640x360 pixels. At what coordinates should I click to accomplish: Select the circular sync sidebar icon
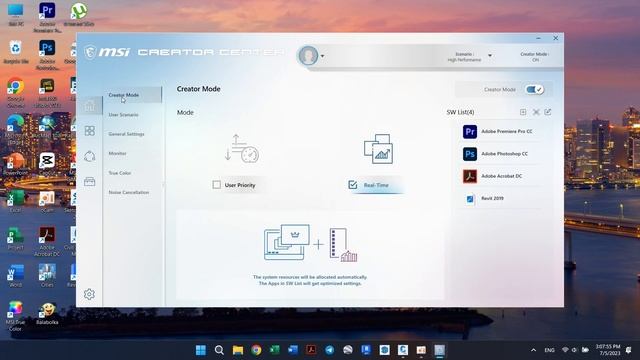pyautogui.click(x=89, y=156)
